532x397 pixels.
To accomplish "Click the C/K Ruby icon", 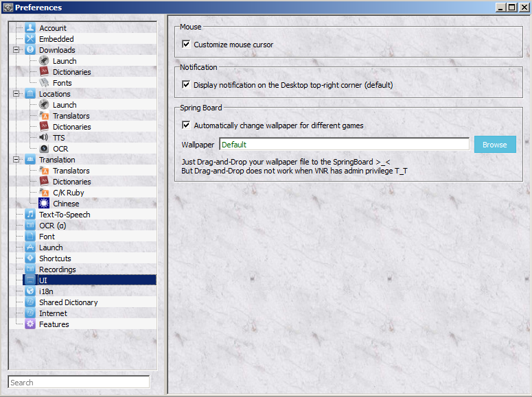I will pos(44,192).
